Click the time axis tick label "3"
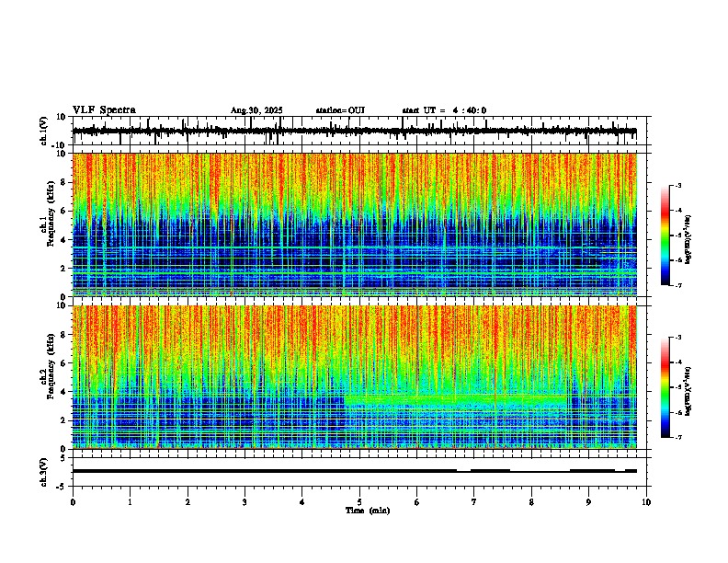The width and height of the screenshot is (728, 563). coord(245,502)
